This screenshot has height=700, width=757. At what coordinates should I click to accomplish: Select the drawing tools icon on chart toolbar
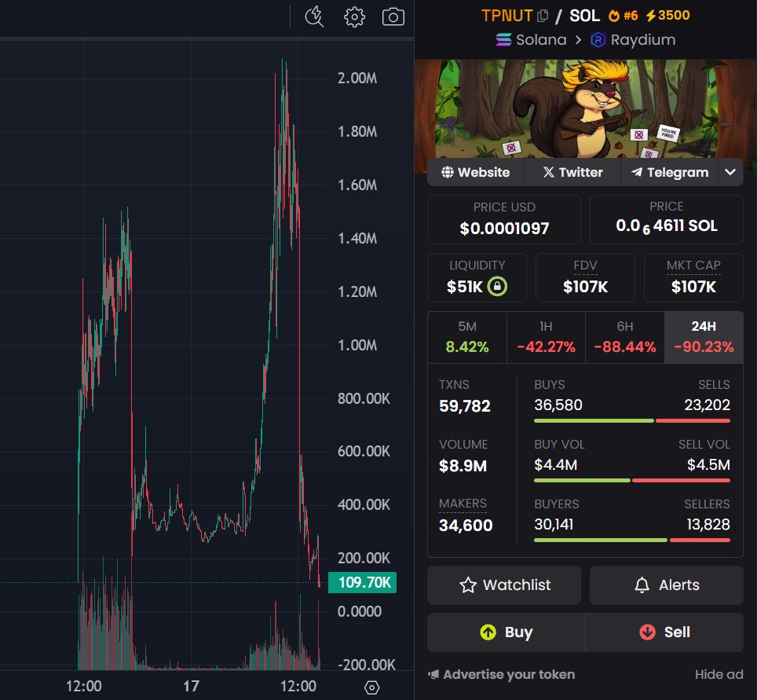313,16
